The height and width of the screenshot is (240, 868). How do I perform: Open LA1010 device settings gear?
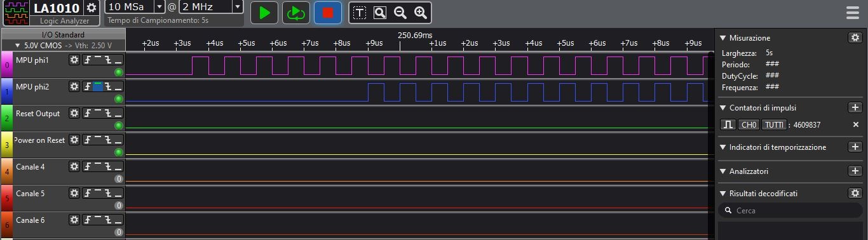pyautogui.click(x=92, y=8)
